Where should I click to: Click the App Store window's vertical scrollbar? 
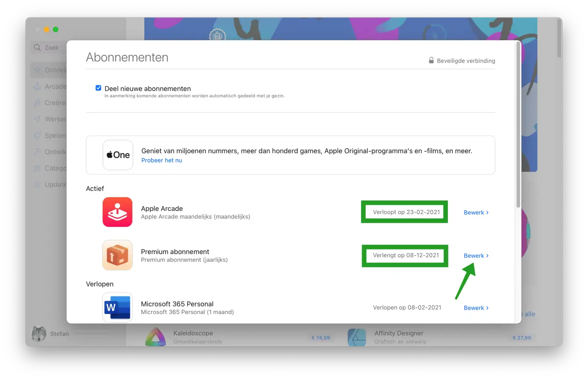point(559,39)
